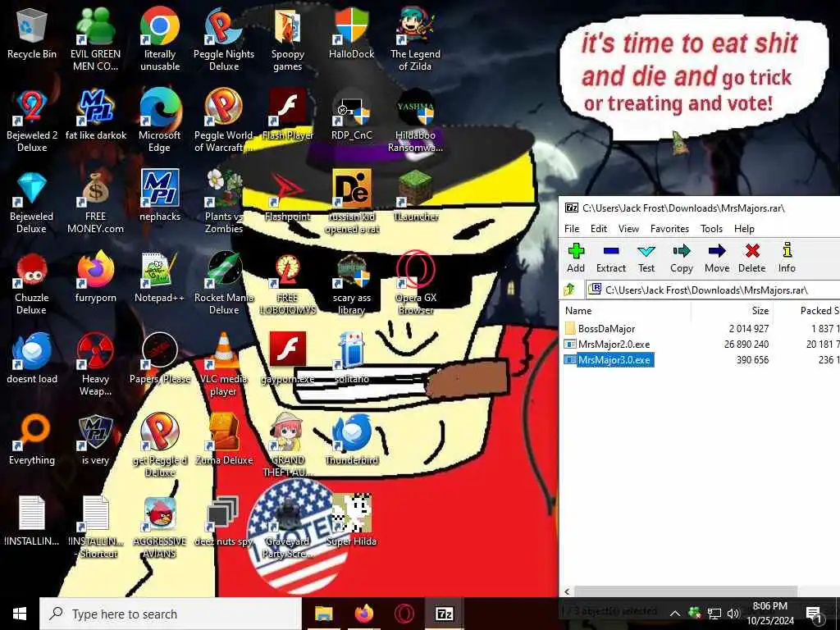Show hidden tray icons chevron
This screenshot has width=840, height=630.
(x=675, y=614)
